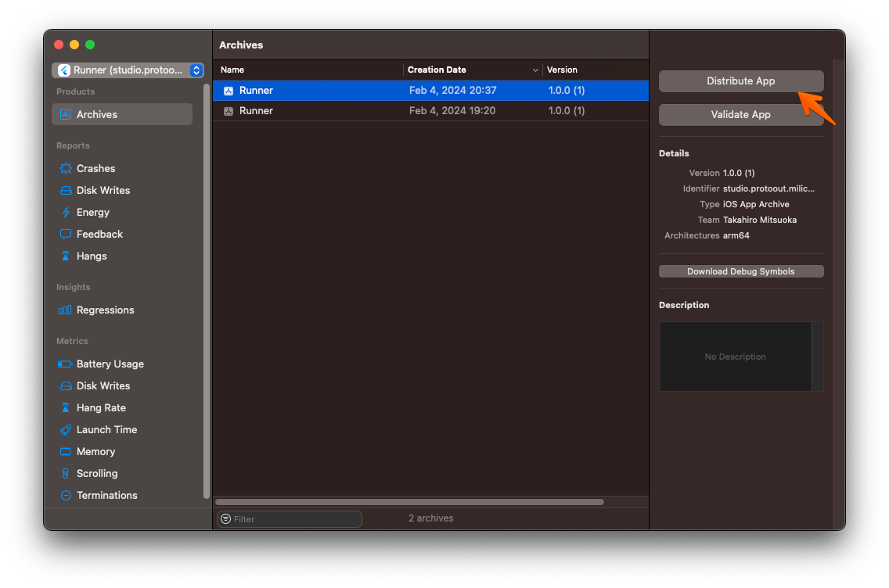Click the Memory chip icon

66,451
